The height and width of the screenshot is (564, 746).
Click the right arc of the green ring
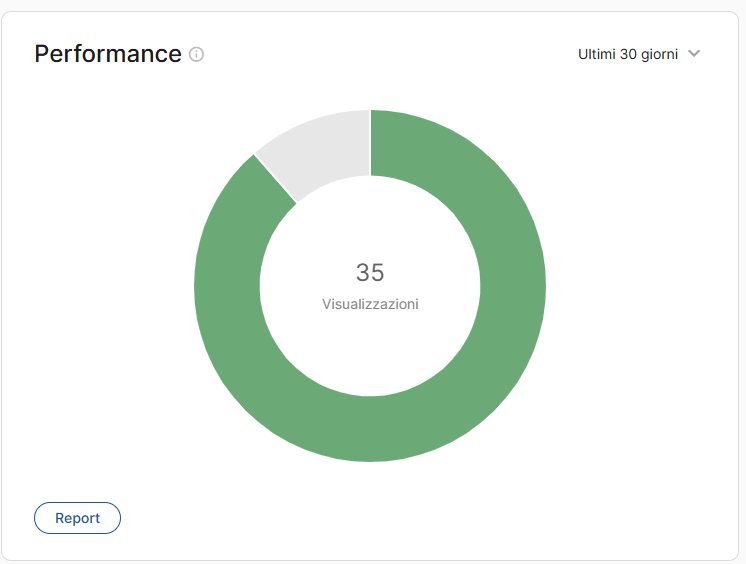(x=513, y=286)
